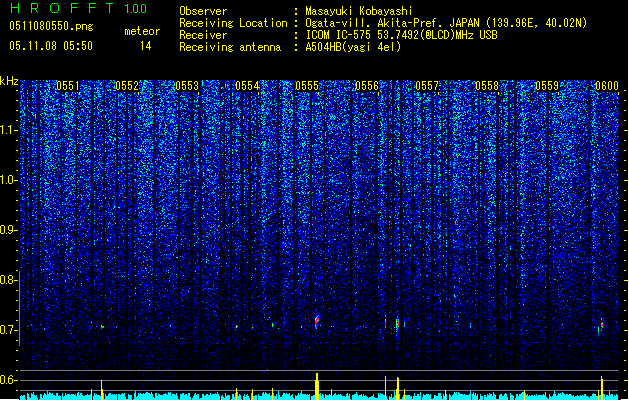Click the red meteor echo just after 0555
The image size is (629, 400).
(x=317, y=321)
